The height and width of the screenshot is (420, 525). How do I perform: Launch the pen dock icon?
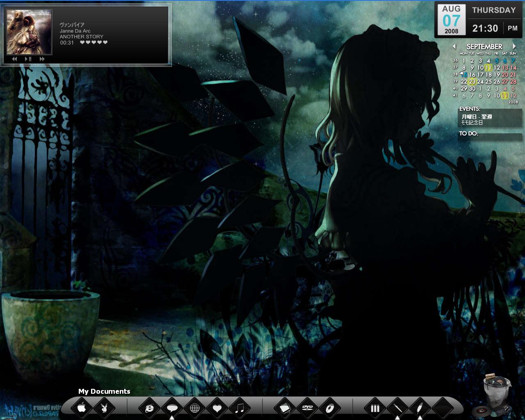tap(397, 408)
